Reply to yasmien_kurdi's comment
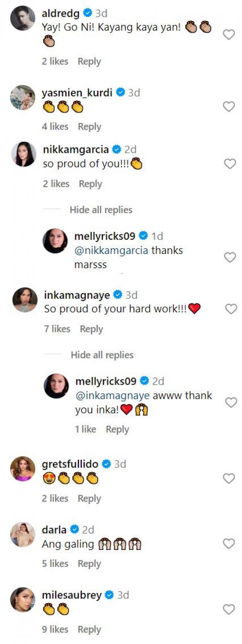This screenshot has width=242, height=644. tap(89, 127)
